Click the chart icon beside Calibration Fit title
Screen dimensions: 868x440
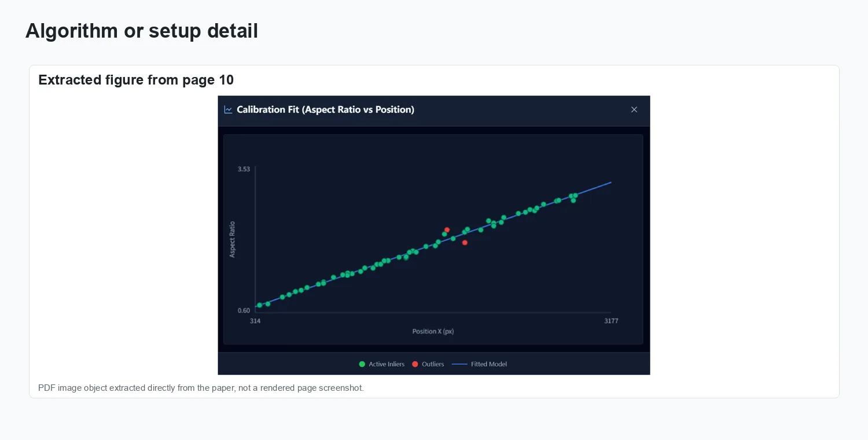point(228,109)
